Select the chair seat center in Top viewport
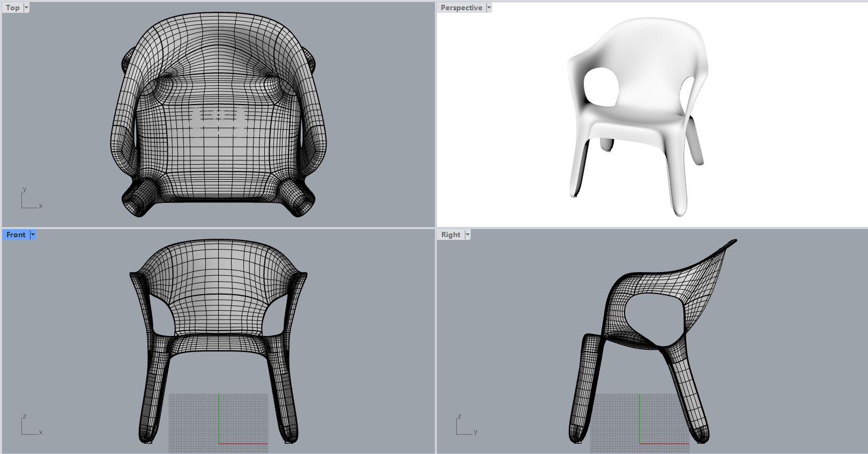The height and width of the screenshot is (454, 868). coord(218,145)
